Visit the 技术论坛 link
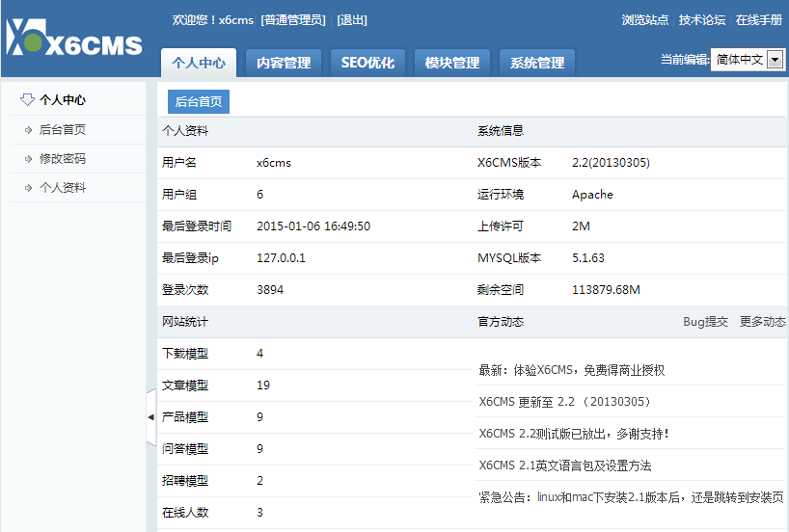 coord(702,20)
